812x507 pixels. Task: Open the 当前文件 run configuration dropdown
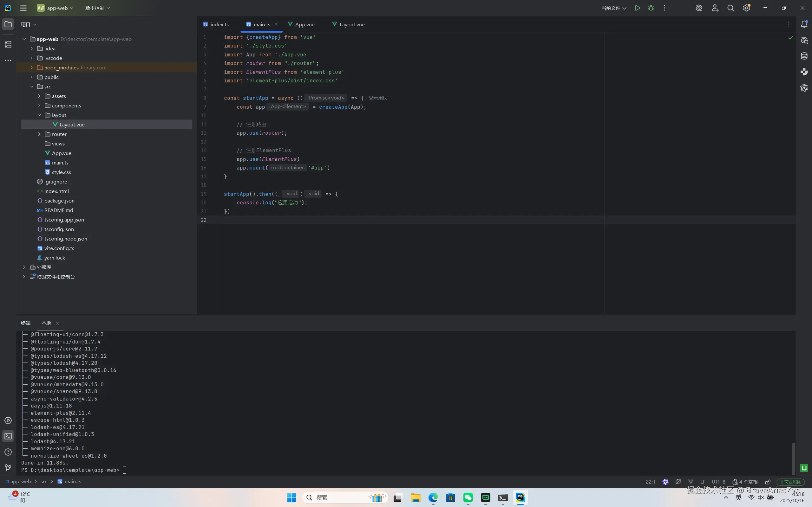coord(613,8)
